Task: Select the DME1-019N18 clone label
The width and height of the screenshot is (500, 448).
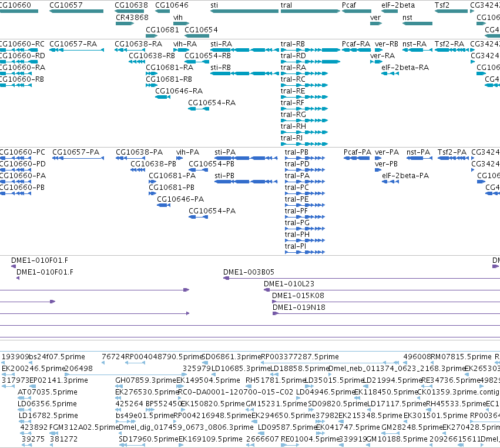Action: click(299, 307)
